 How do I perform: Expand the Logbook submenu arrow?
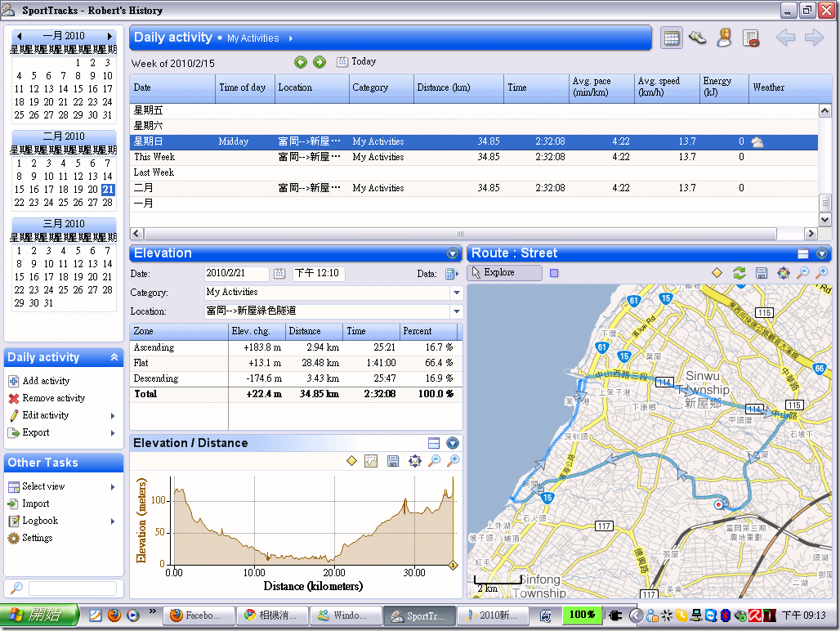(x=113, y=521)
